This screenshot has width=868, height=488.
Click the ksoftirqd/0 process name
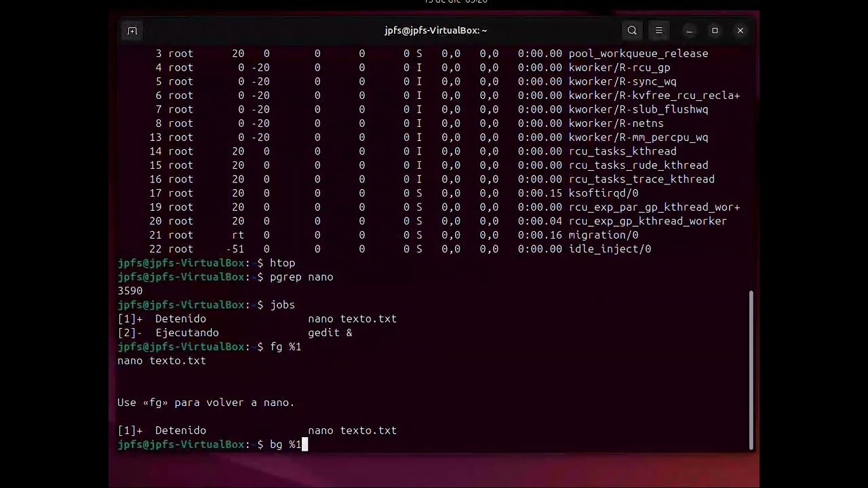click(604, 193)
